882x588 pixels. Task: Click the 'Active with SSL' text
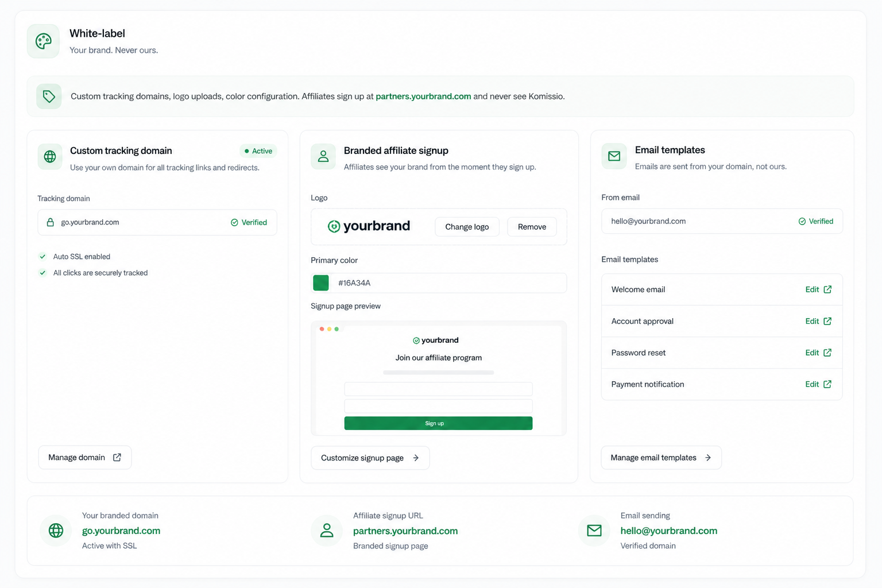110,546
